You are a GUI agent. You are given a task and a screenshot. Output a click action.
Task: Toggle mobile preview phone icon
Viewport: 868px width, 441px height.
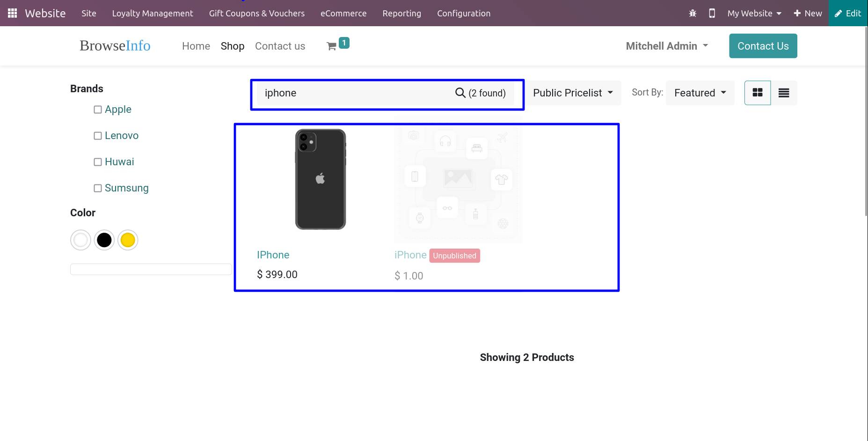(712, 13)
